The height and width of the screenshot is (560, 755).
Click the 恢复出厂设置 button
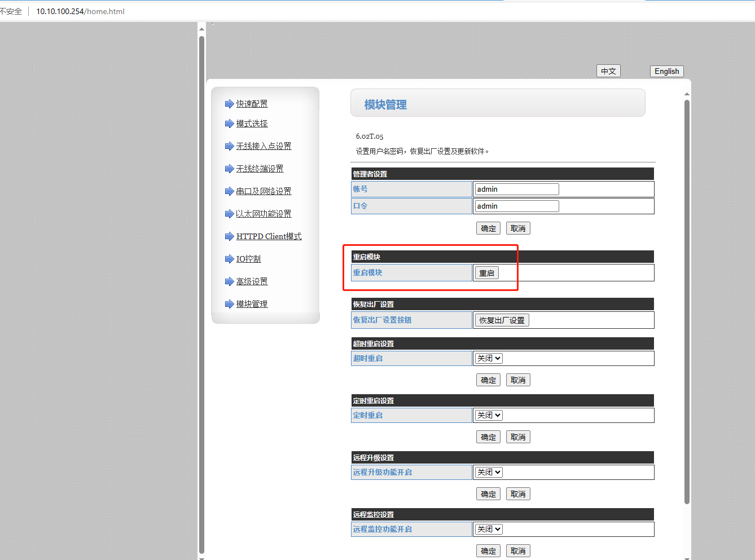502,320
